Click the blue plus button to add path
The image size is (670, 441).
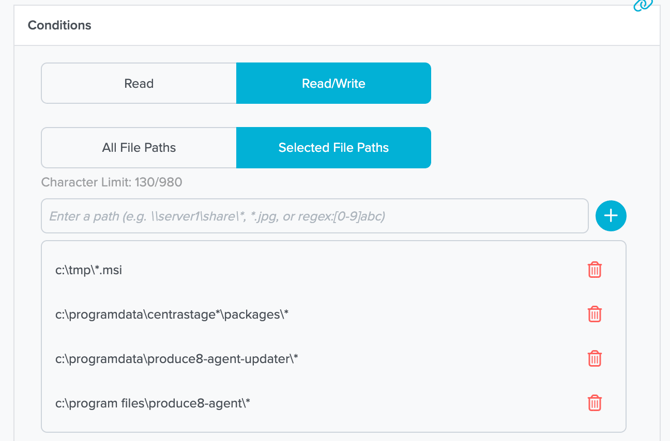pyautogui.click(x=610, y=216)
